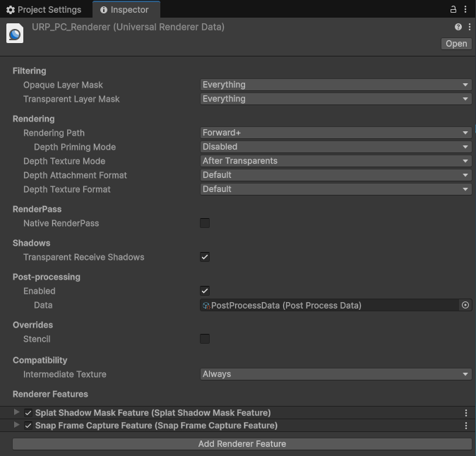Open the help reference icon

pos(458,27)
